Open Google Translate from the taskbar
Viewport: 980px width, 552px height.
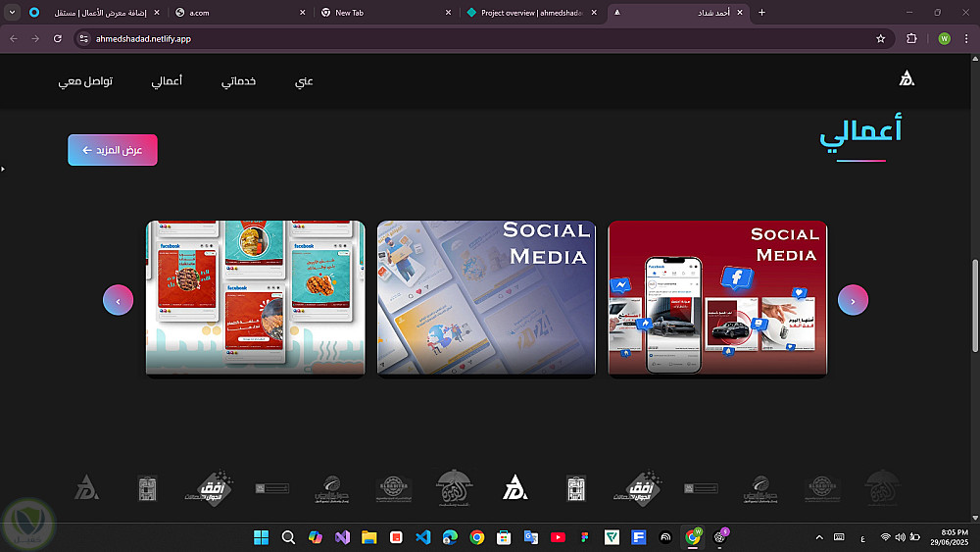coord(530,537)
